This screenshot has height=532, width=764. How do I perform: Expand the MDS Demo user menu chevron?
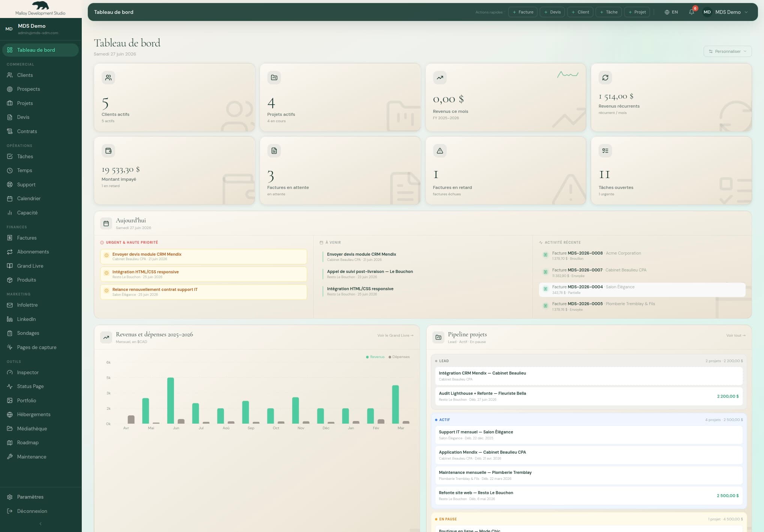pos(746,12)
